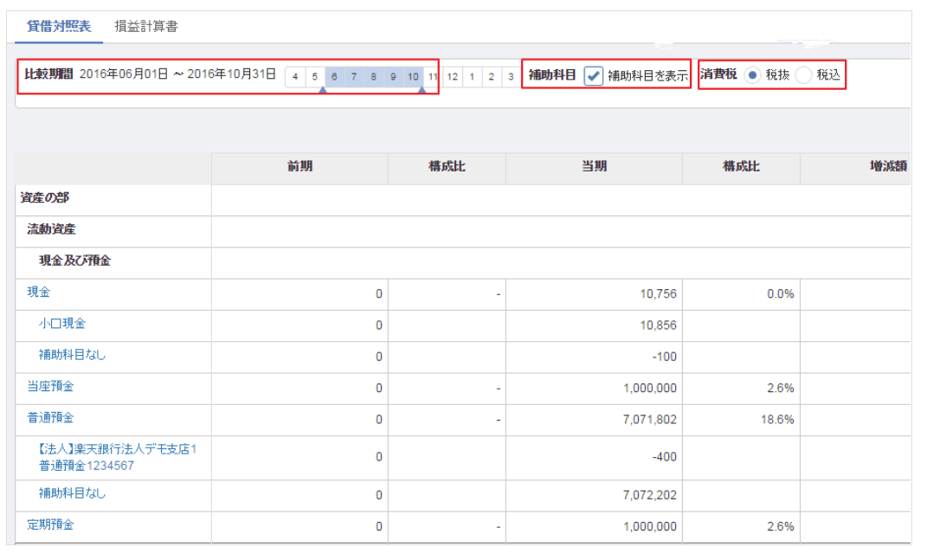The width and height of the screenshot is (940, 560).
Task: Click month 12 in the period selector
Action: [x=453, y=77]
